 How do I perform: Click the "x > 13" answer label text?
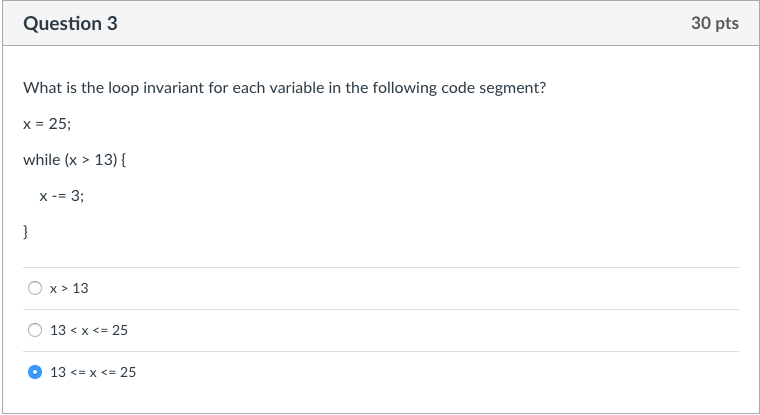(x=69, y=289)
